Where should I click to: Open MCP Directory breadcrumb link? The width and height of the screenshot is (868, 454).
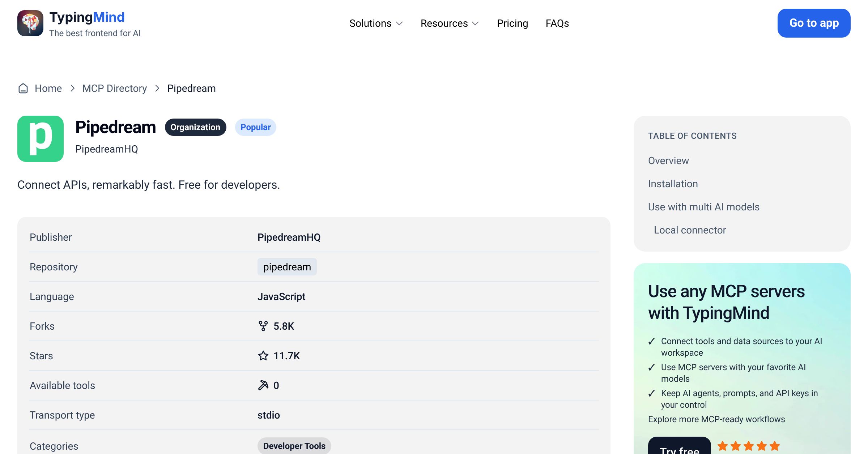[x=115, y=89]
